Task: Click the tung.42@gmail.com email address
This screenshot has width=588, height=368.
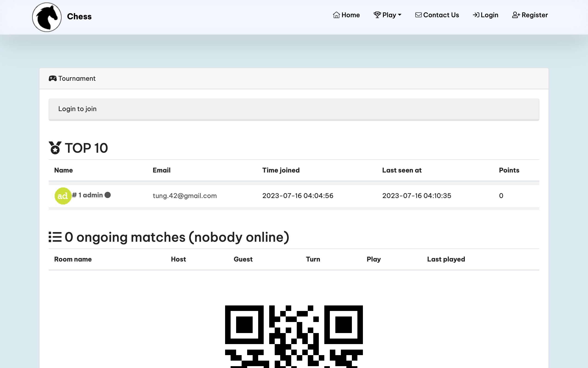Action: tap(185, 196)
